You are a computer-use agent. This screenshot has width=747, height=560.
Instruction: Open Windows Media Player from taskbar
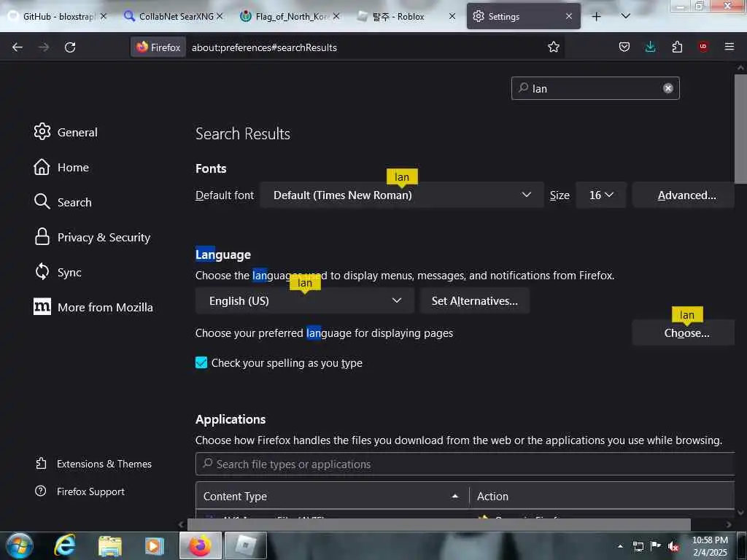click(154, 545)
